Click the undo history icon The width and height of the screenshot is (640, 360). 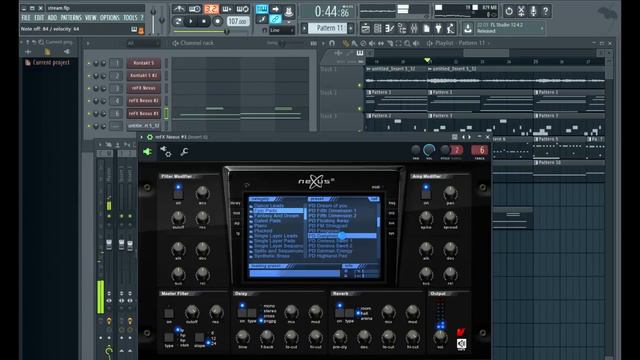coord(509,11)
